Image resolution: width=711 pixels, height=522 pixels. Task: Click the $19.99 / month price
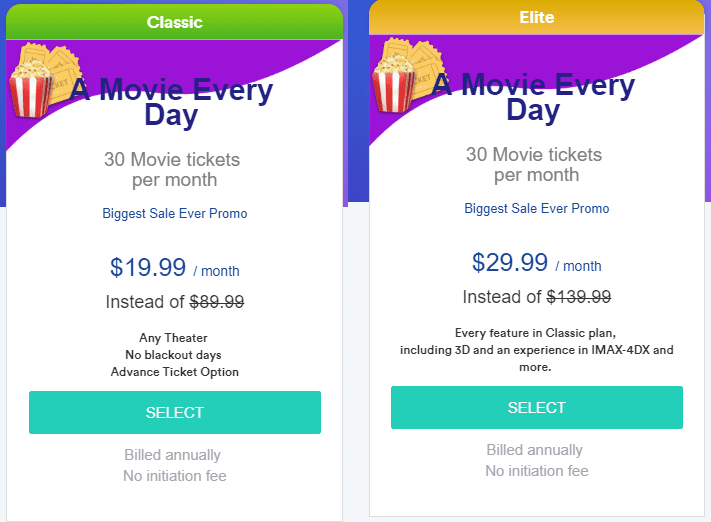click(x=175, y=267)
